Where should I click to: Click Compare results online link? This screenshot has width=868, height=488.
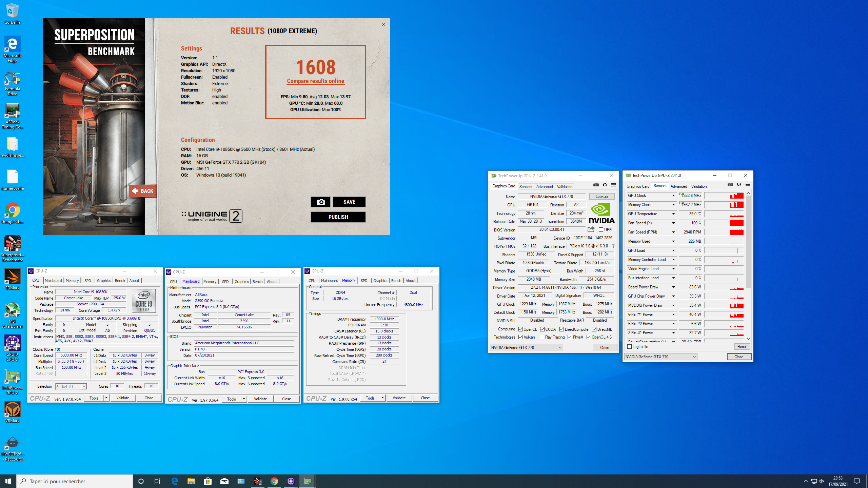click(x=315, y=81)
